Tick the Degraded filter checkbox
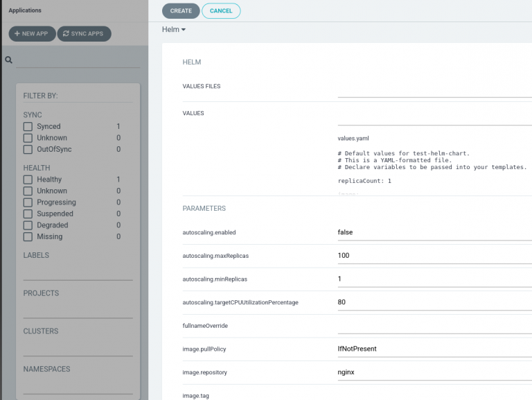The height and width of the screenshot is (400, 532). 28,225
